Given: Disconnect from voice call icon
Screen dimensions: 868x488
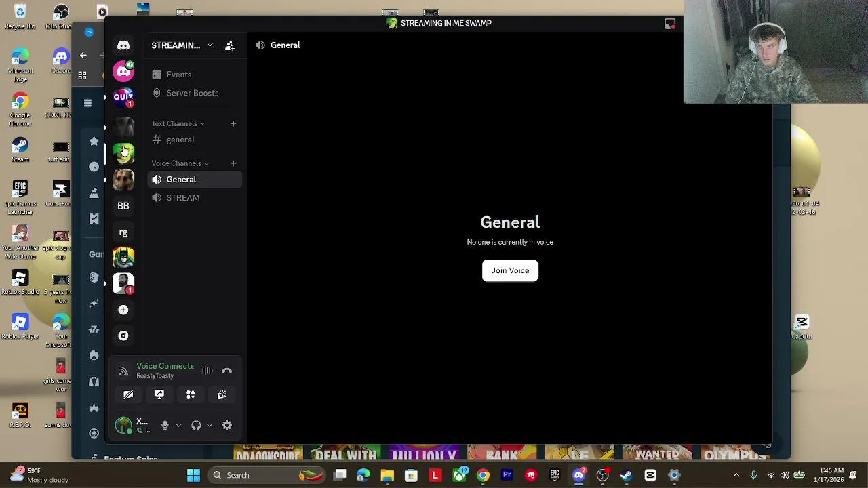Looking at the screenshot, I should tap(227, 371).
